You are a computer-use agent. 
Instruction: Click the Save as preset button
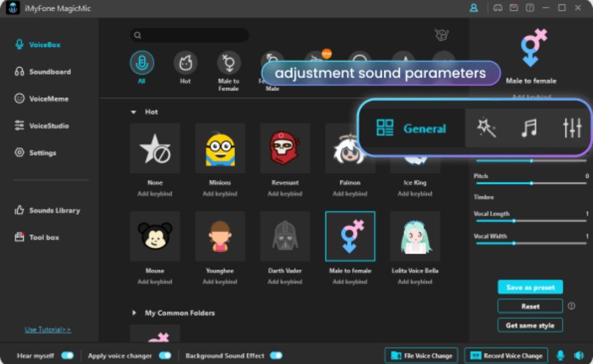(530, 287)
